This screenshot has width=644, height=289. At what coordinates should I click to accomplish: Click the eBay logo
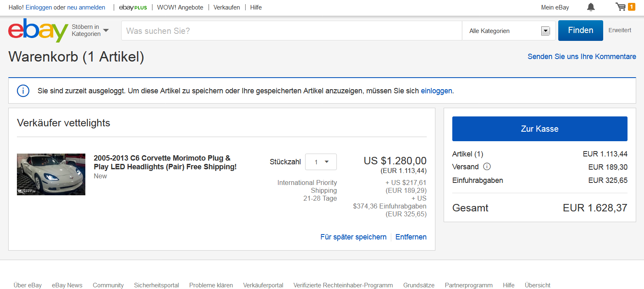point(38,30)
